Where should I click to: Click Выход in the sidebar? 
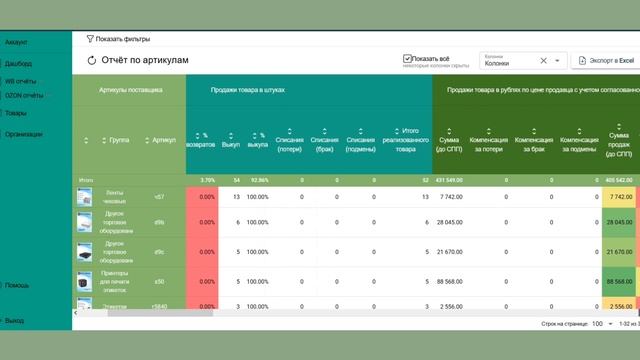click(14, 320)
